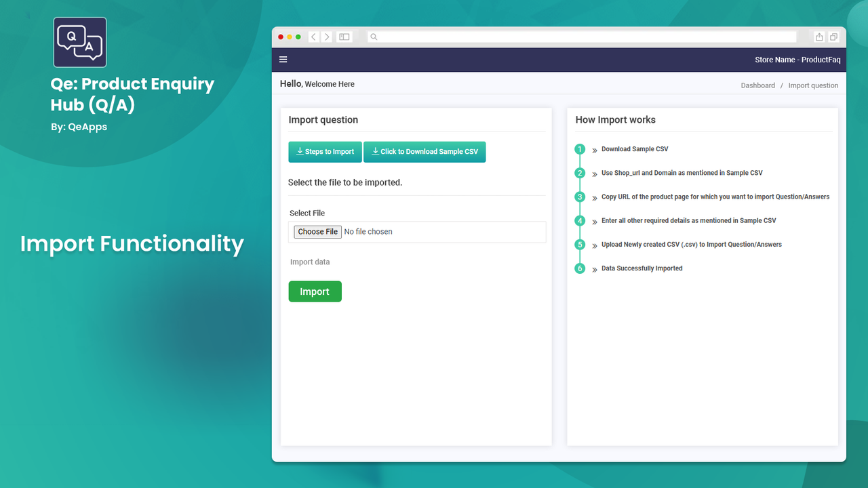The width and height of the screenshot is (868, 488).
Task: Click the Store Name - ProductFaq label
Action: [x=797, y=60]
